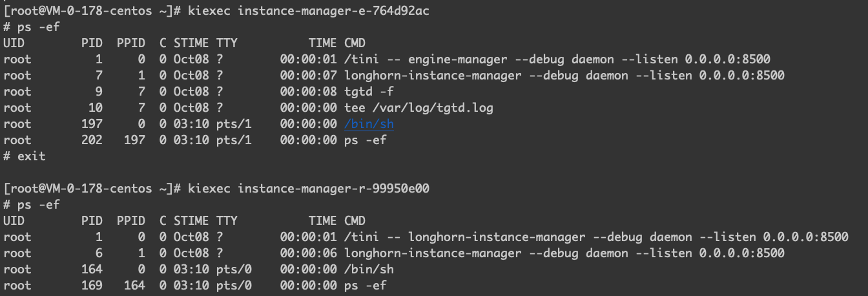Screen dimensions: 868x296
Task: Click the 00:00:07 time value
Action: (x=308, y=76)
